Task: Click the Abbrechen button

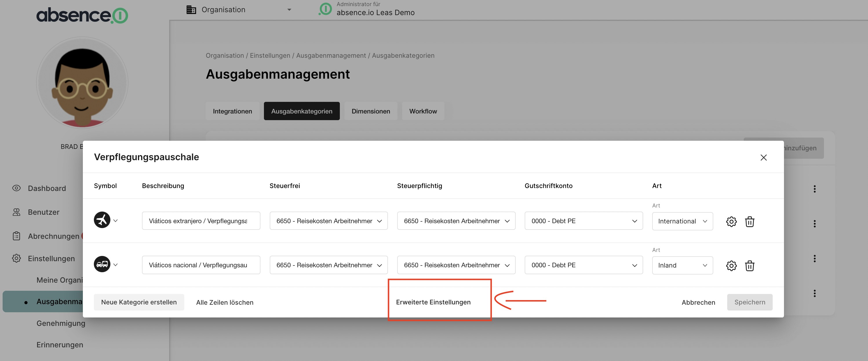Action: pos(698,302)
